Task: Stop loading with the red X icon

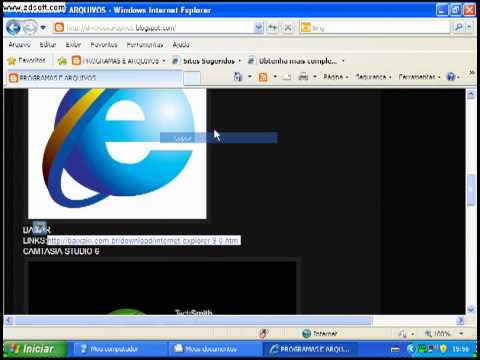Action: pyautogui.click(x=288, y=28)
